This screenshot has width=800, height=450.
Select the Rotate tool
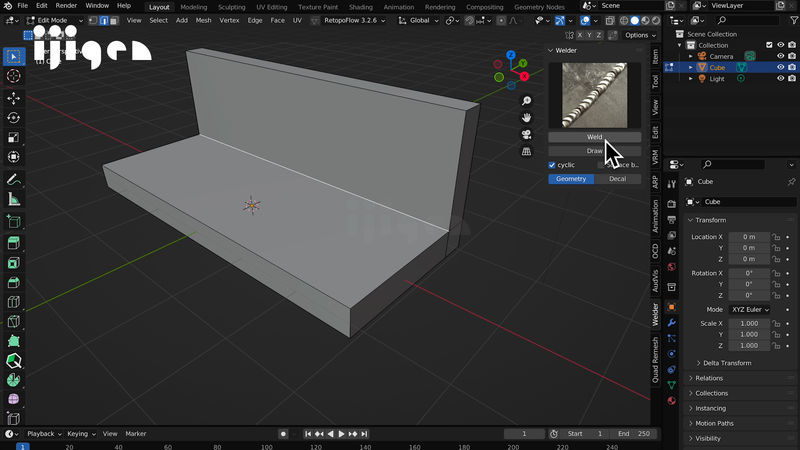tap(14, 118)
